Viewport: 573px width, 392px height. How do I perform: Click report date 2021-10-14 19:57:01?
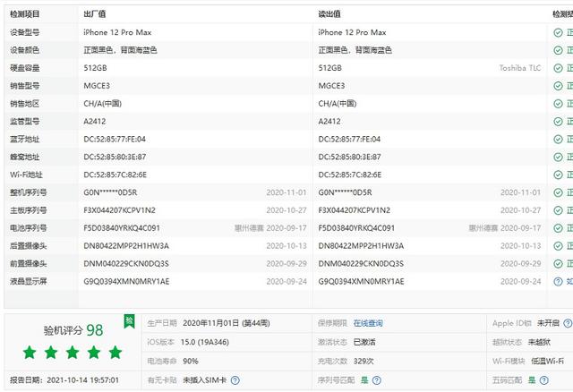(x=83, y=380)
